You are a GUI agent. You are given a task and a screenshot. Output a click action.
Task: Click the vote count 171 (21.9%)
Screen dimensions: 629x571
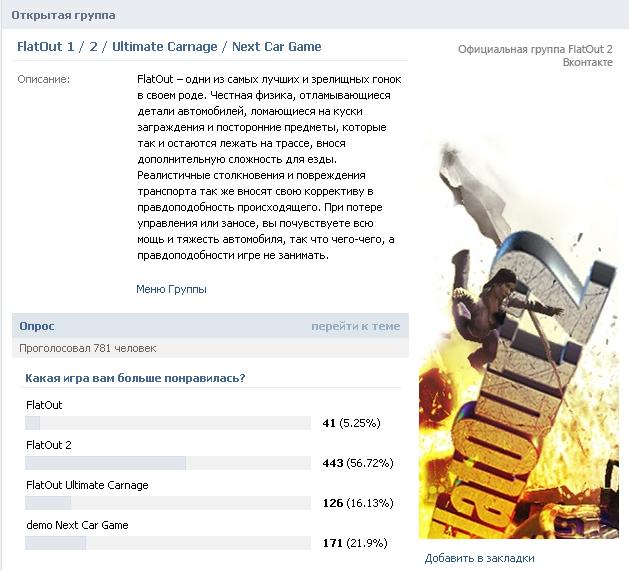(355, 543)
